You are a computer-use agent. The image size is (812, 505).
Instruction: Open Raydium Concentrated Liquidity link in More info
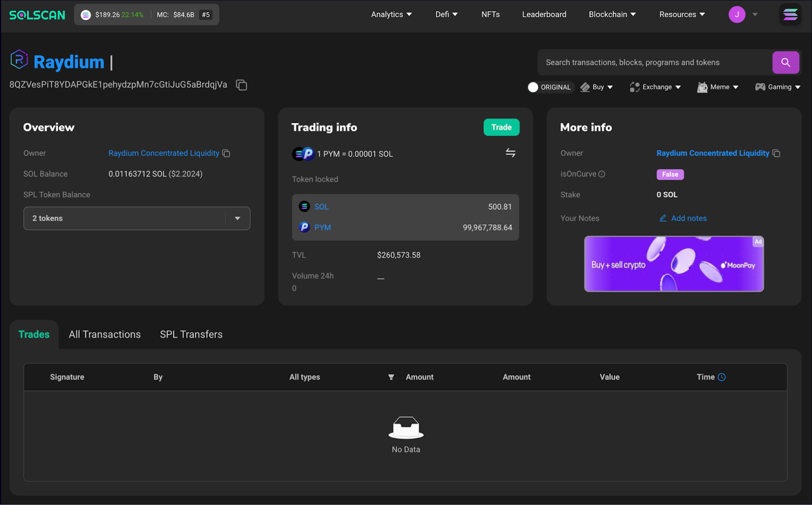click(713, 153)
